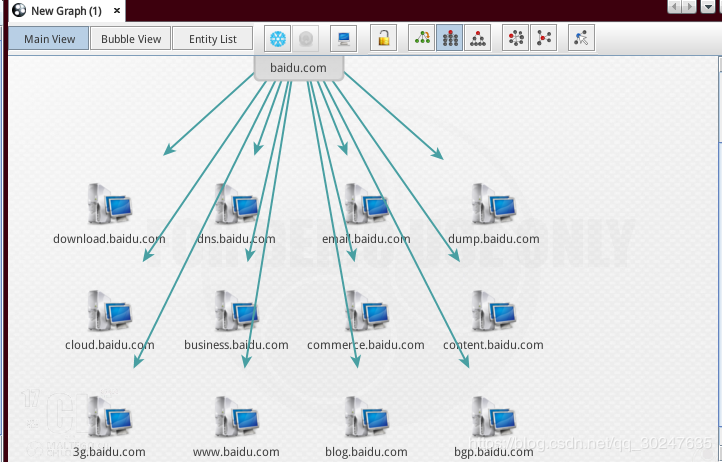Click the content.baidu.com label
722x462 pixels.
click(493, 345)
